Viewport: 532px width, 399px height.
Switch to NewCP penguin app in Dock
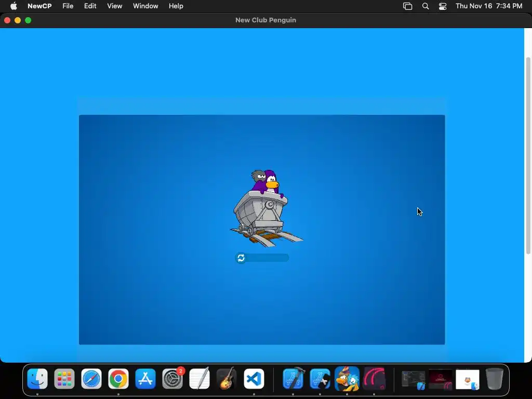pyautogui.click(x=347, y=379)
